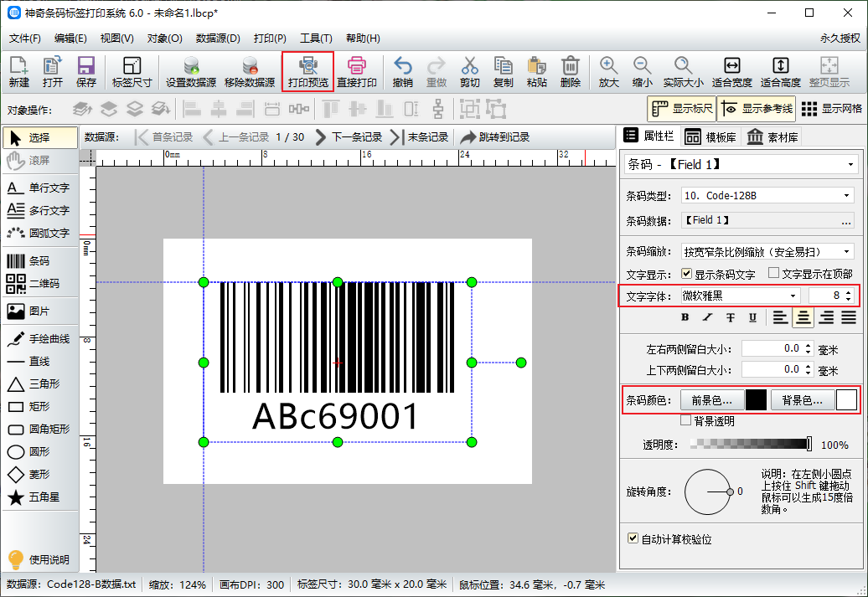Select the 手绘曲线 freehand curve tool
868x597 pixels.
tap(39, 339)
